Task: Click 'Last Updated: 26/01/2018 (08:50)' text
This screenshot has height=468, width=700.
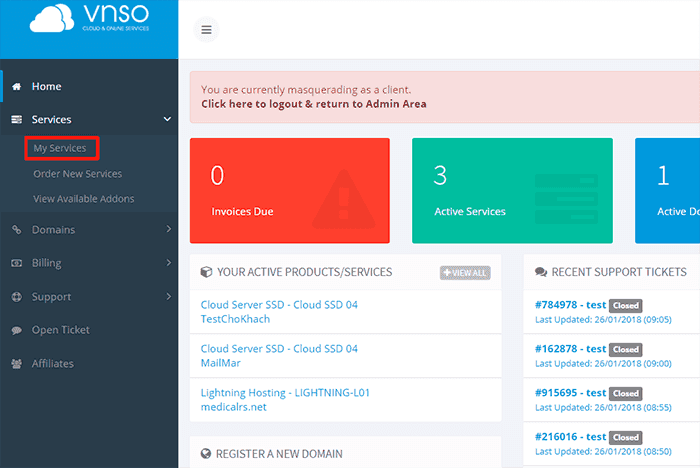Action: pyautogui.click(x=603, y=451)
